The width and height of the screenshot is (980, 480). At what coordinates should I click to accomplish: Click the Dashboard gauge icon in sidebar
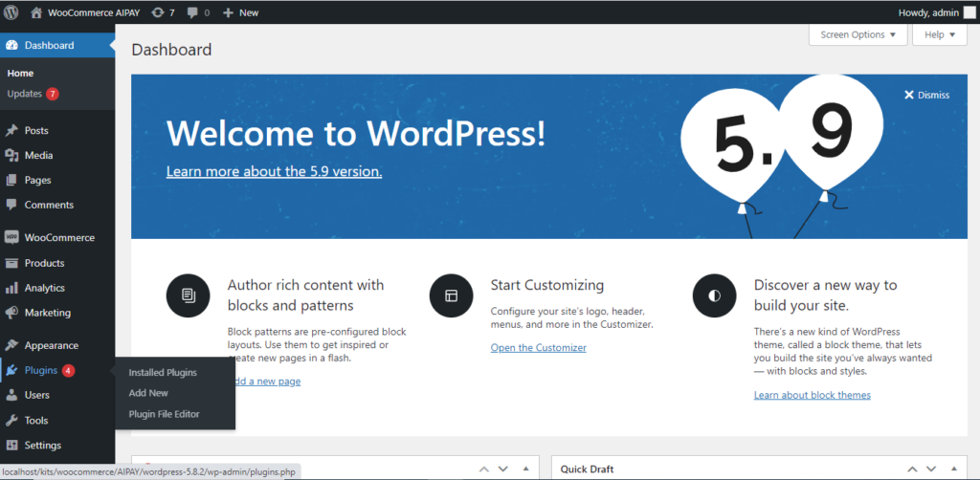tap(11, 45)
